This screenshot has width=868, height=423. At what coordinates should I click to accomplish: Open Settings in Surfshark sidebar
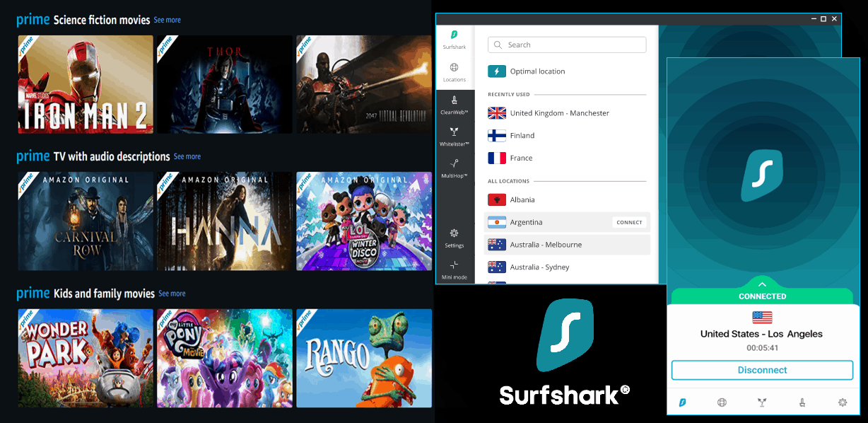[x=454, y=238]
